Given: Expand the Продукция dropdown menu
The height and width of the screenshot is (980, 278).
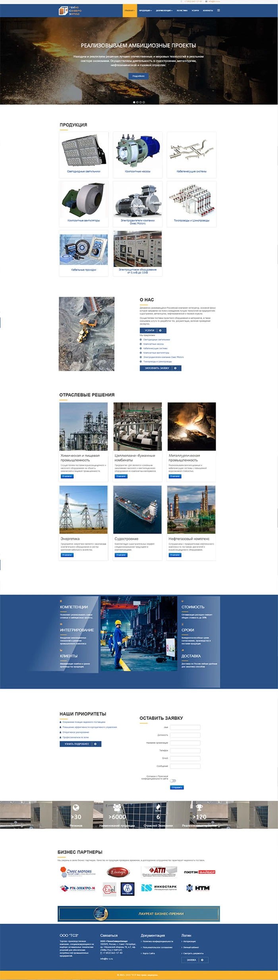Looking at the screenshot, I should [x=145, y=11].
